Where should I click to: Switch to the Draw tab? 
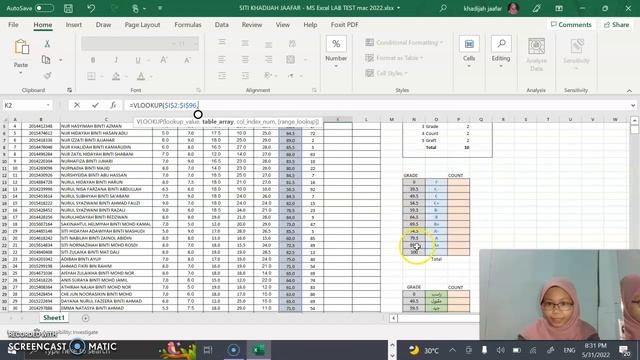tap(103, 25)
